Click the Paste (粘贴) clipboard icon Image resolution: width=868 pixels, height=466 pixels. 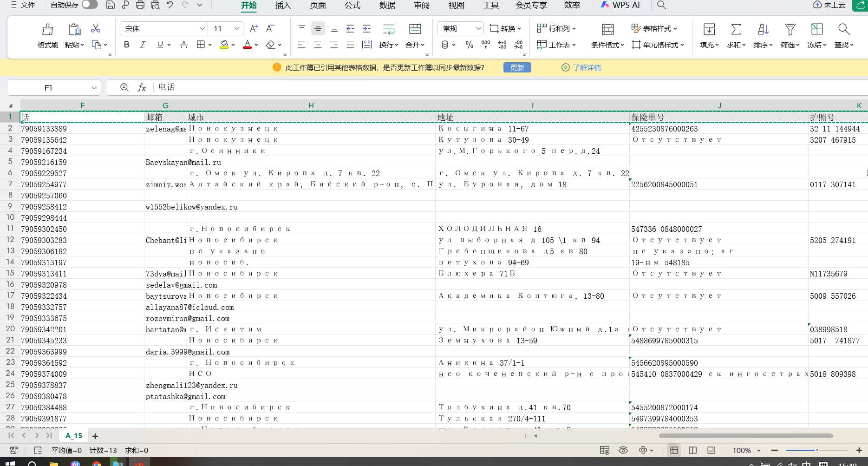click(74, 30)
